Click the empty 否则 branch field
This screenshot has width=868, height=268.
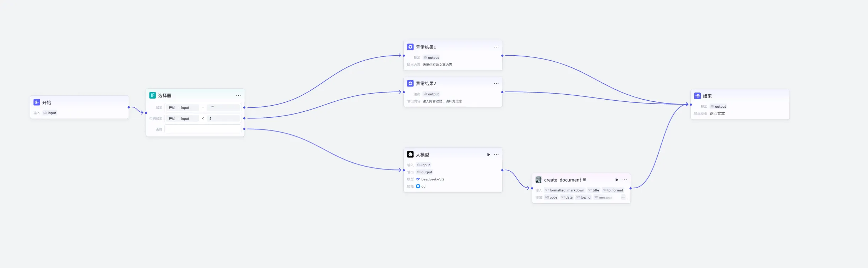point(203,129)
